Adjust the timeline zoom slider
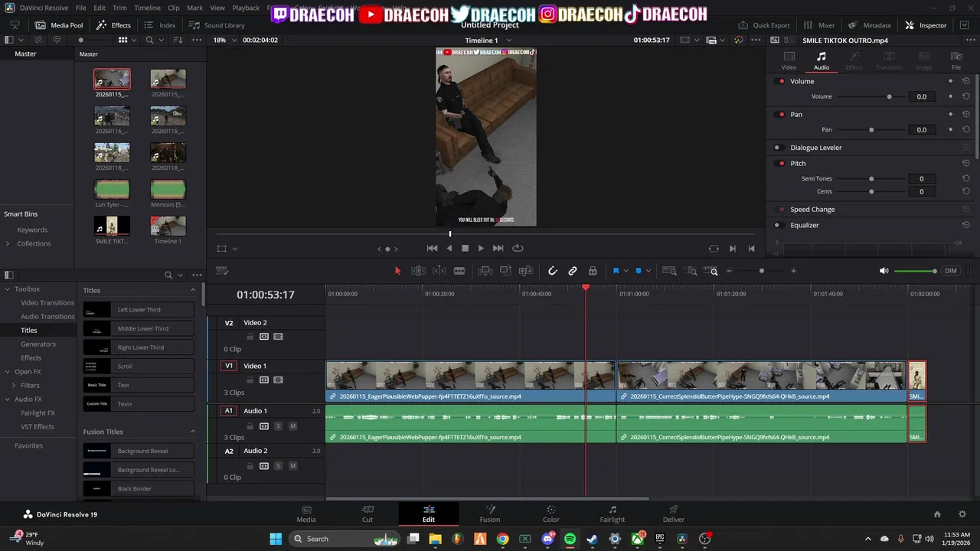 tap(761, 271)
